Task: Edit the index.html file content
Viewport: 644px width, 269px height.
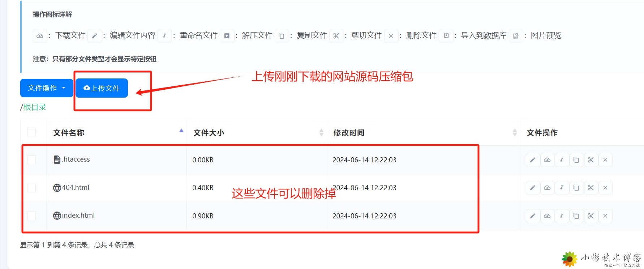Action: (533, 216)
